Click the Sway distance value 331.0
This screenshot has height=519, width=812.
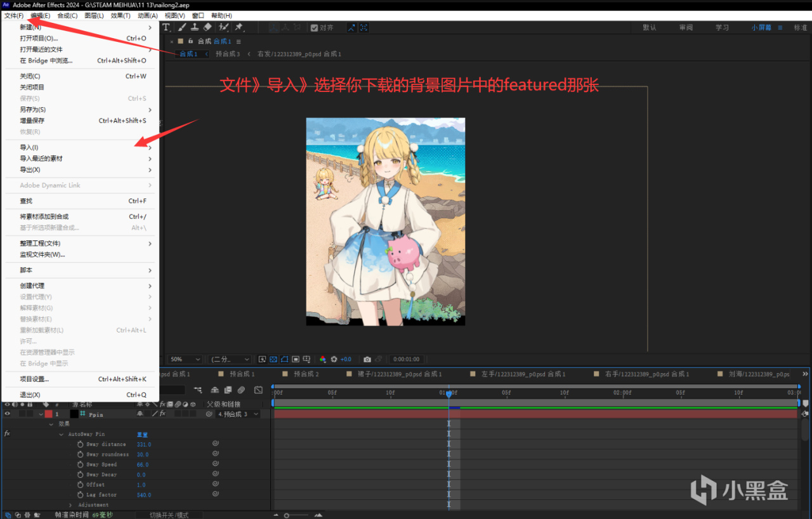coord(144,444)
